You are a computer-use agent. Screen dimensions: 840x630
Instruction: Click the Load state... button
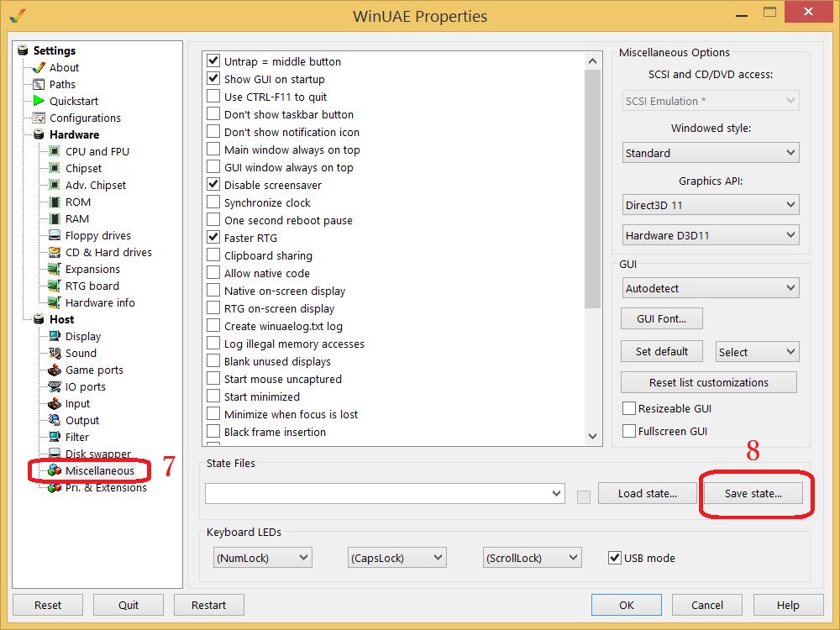647,493
